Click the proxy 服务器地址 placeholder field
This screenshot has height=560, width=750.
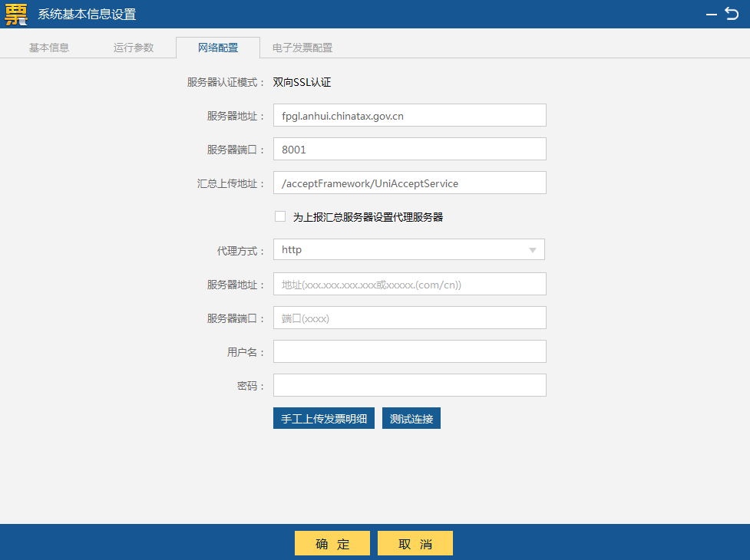409,283
